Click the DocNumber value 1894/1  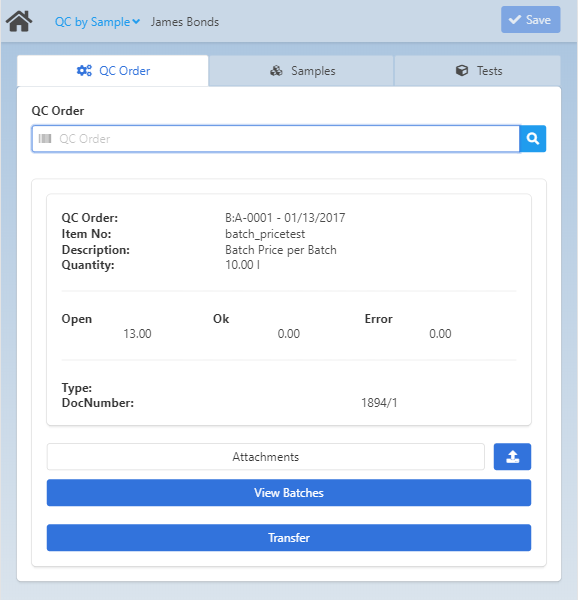click(379, 403)
